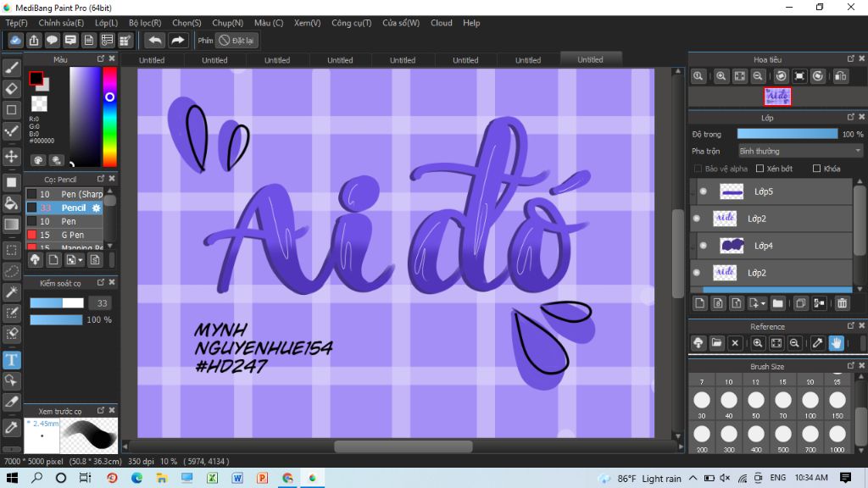Open the Cloud menu

(x=441, y=23)
